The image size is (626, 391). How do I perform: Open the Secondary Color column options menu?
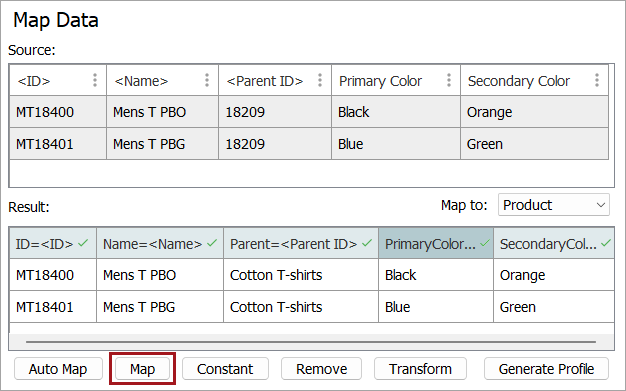pyautogui.click(x=597, y=80)
